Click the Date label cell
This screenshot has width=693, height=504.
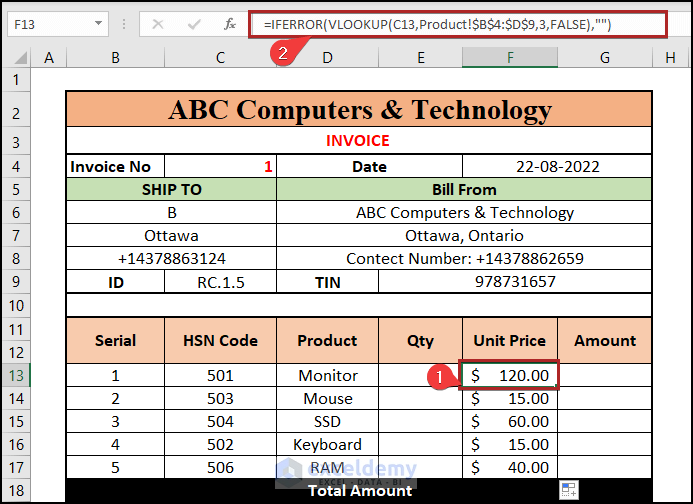(x=369, y=167)
